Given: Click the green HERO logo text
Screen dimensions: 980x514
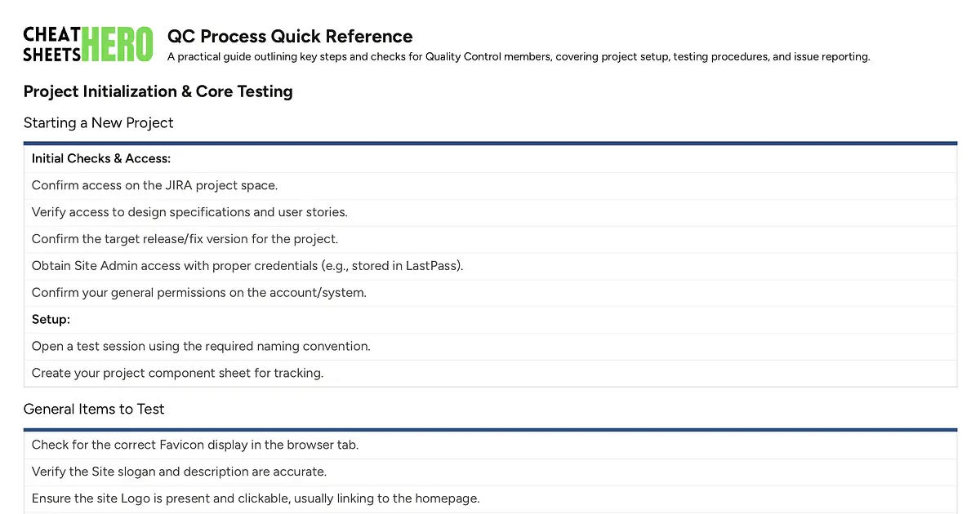Looking at the screenshot, I should (x=118, y=44).
